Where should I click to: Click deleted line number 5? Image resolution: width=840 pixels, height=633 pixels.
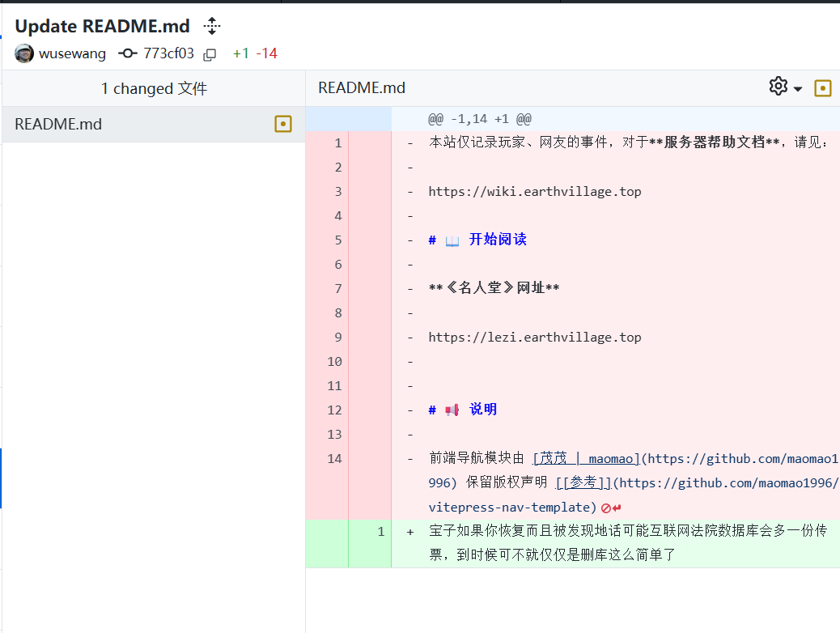(x=334, y=240)
